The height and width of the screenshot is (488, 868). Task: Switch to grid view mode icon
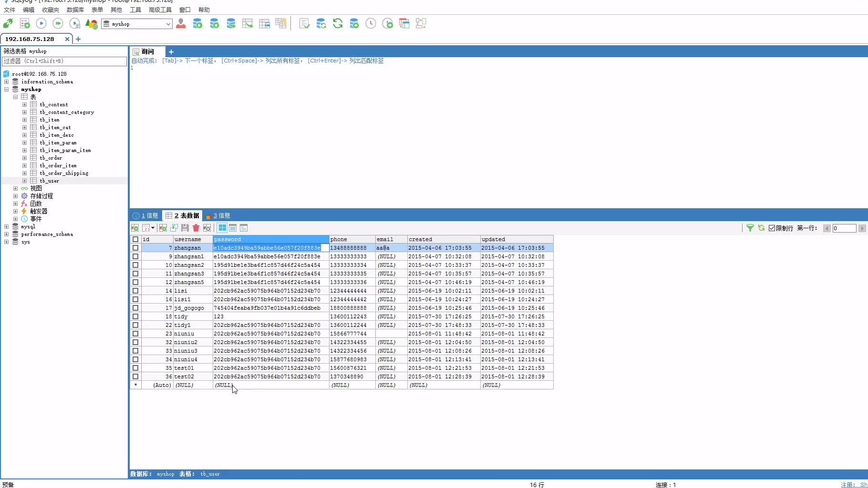223,228
